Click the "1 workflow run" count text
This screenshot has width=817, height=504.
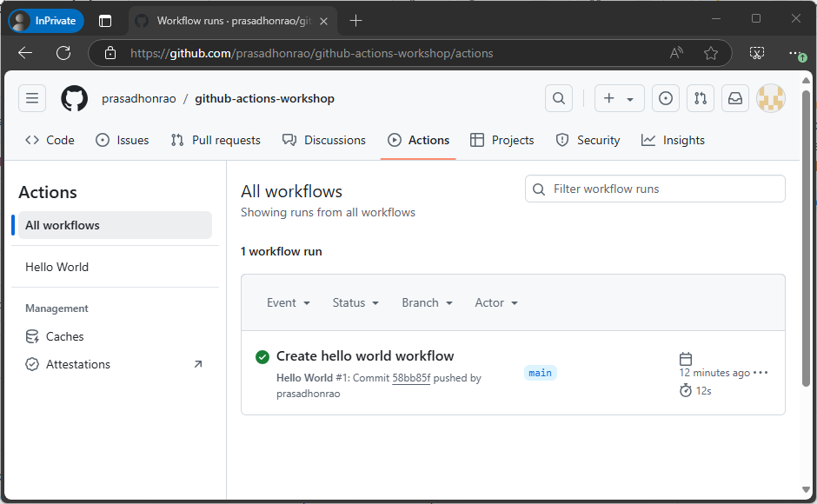282,251
